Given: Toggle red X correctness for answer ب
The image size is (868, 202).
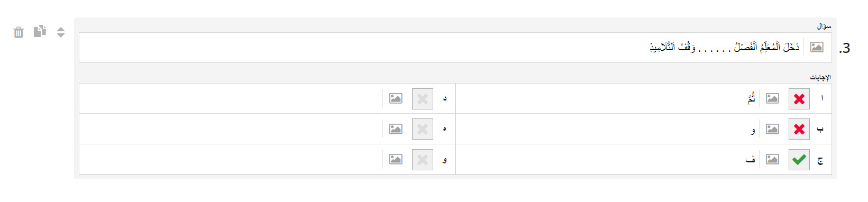Looking at the screenshot, I should point(799,129).
